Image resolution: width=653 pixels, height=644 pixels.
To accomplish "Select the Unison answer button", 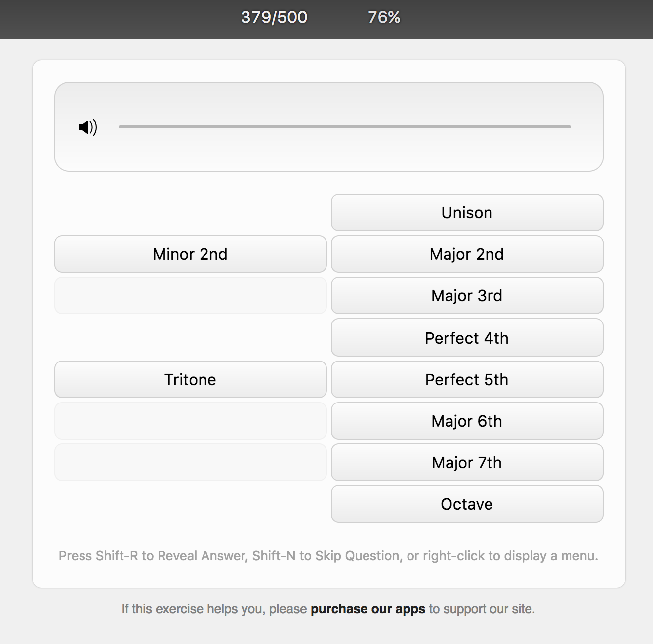I will tap(467, 212).
